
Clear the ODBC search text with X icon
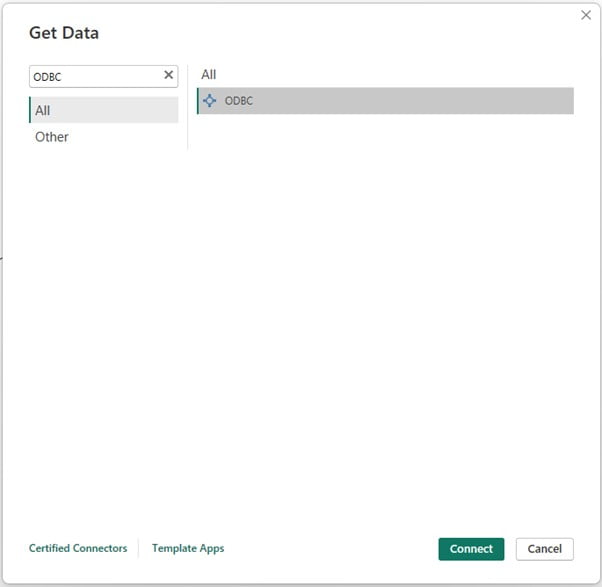168,76
